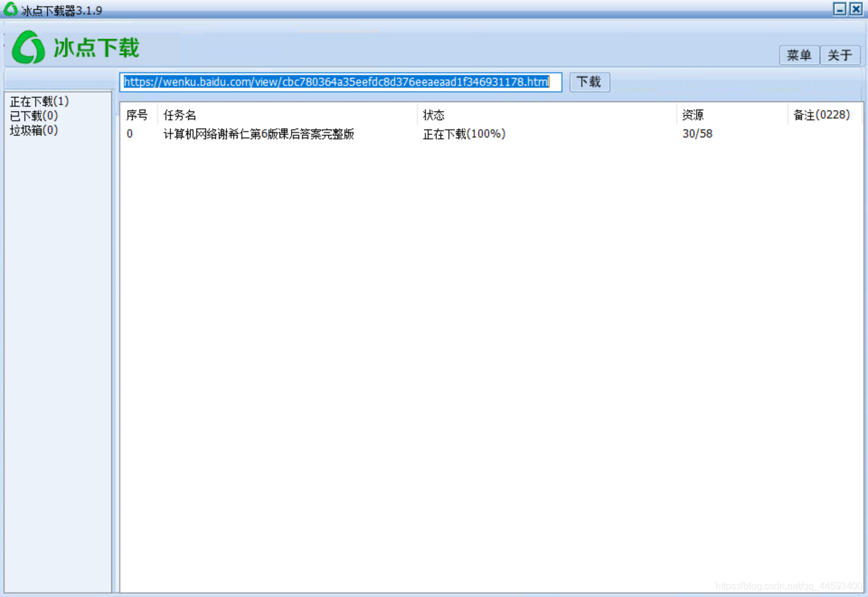Close the 冰点下载器 window
This screenshot has width=868, height=597.
(856, 9)
